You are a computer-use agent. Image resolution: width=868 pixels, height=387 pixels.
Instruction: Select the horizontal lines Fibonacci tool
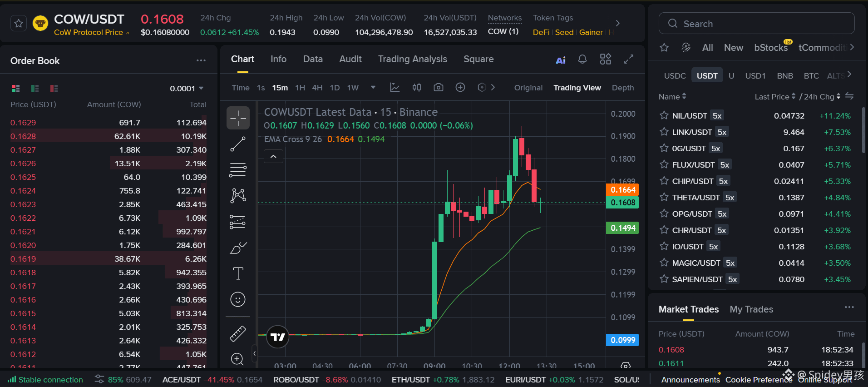tap(238, 170)
